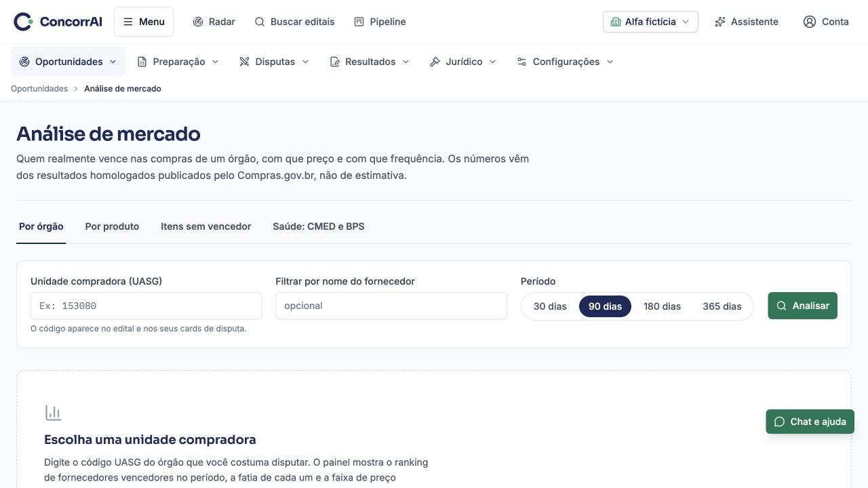Expand the Oportunidades menu
Viewport: 868px width, 488px height.
68,62
